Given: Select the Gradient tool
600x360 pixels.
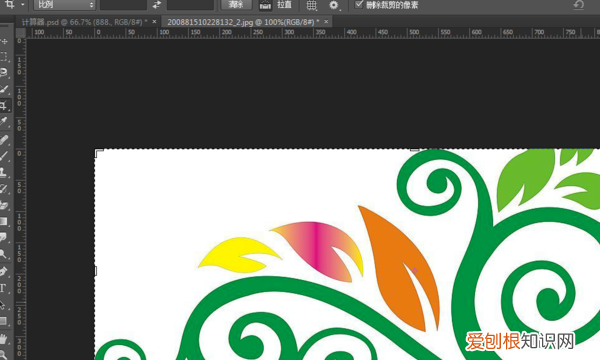Looking at the screenshot, I should 4,221.
